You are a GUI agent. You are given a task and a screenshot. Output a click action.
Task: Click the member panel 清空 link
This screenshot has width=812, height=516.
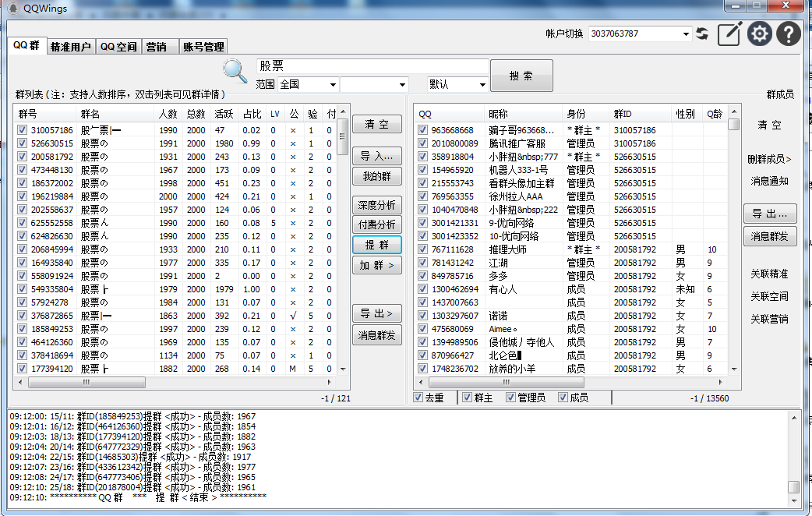(x=769, y=125)
